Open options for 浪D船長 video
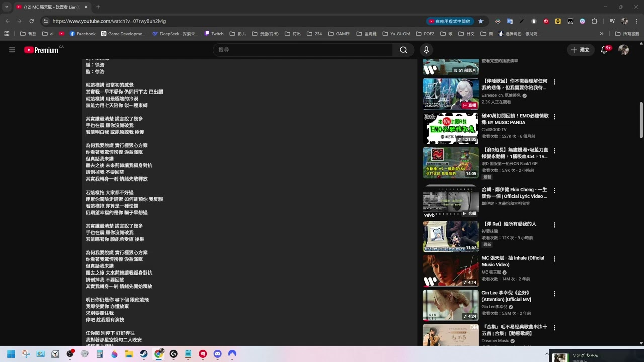Viewport: 644px width, 362px height. [554, 150]
